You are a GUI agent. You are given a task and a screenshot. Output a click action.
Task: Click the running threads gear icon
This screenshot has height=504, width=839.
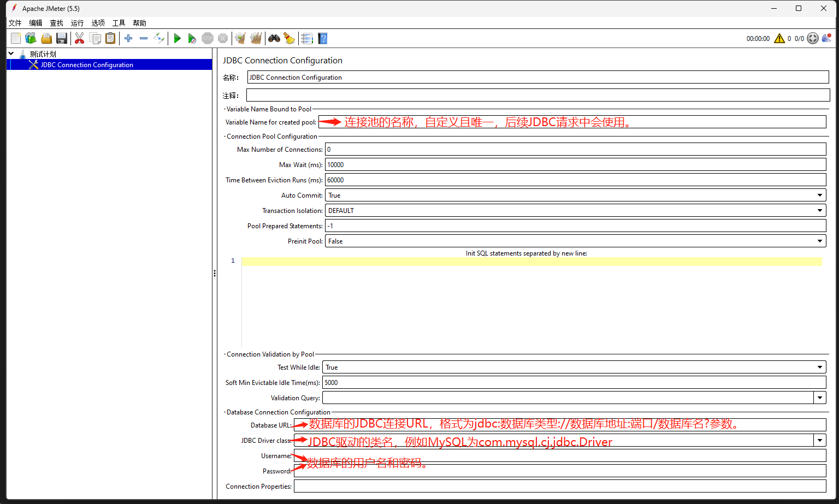coord(813,38)
